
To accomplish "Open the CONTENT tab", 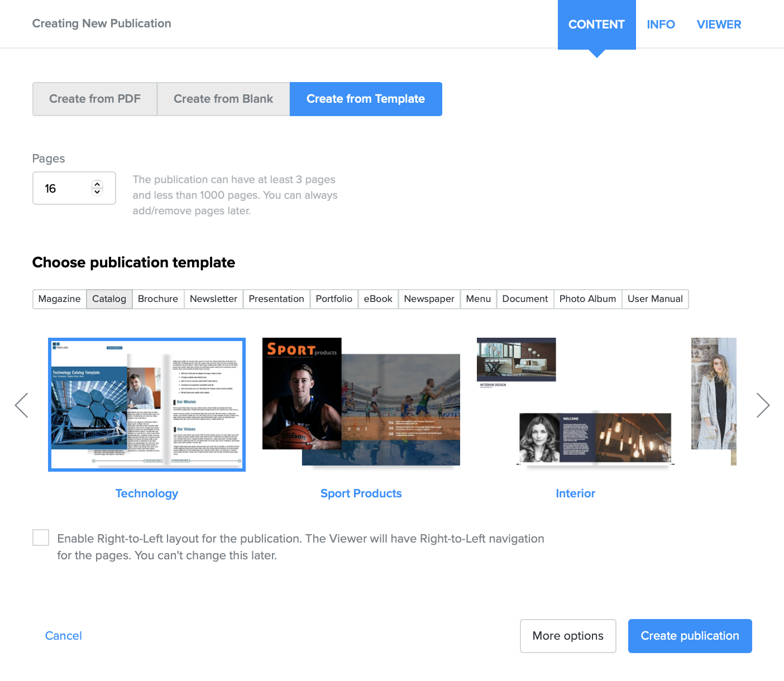I will tap(596, 24).
